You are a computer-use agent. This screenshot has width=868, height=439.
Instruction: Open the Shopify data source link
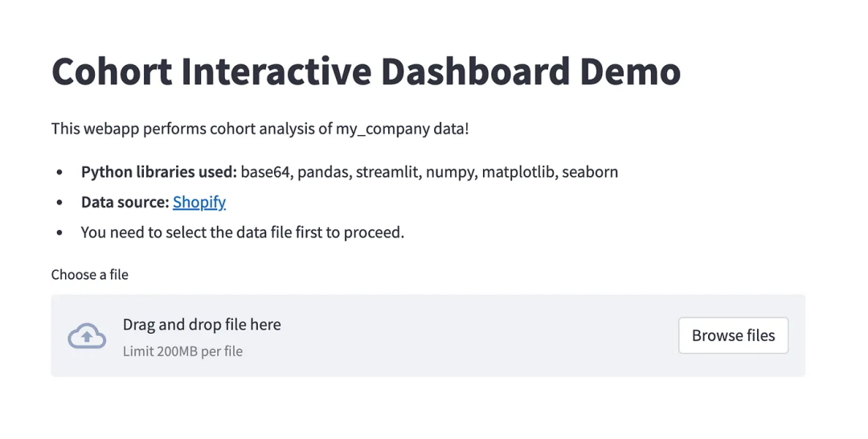coord(199,203)
